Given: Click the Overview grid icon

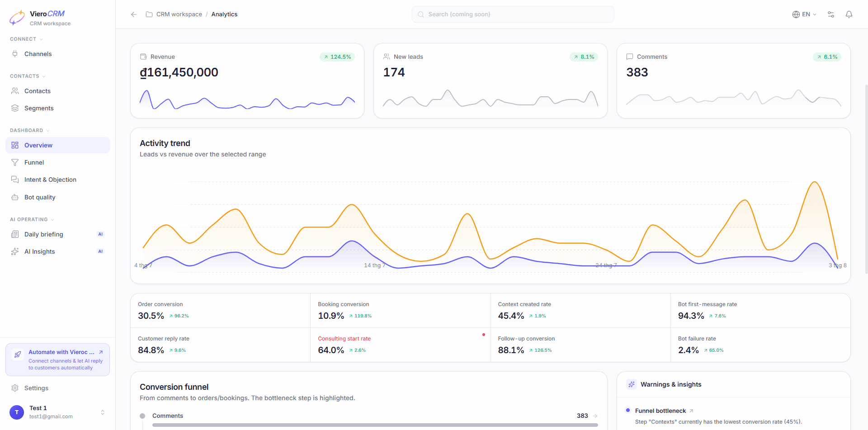Looking at the screenshot, I should (x=15, y=145).
